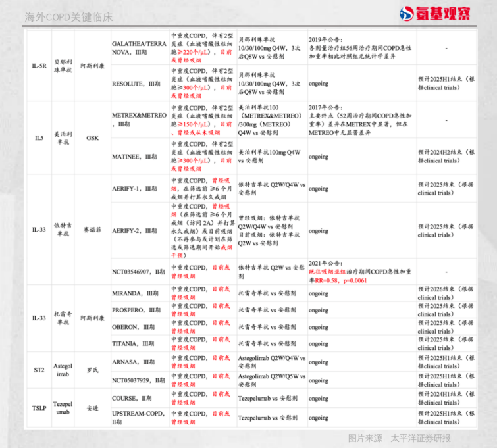
Task: Select the GSK company cell
Action: click(x=92, y=138)
